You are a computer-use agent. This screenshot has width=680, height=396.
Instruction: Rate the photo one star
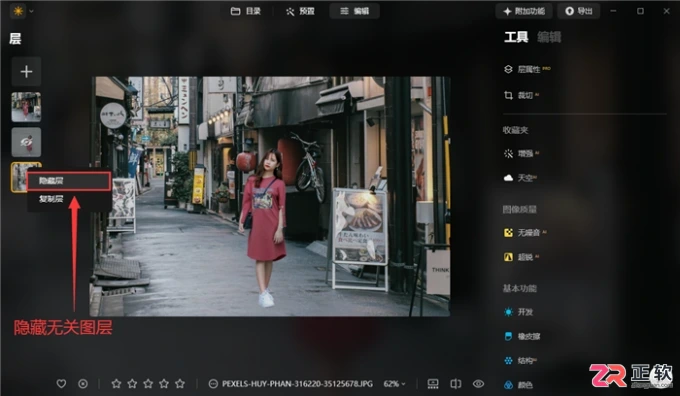pos(116,384)
